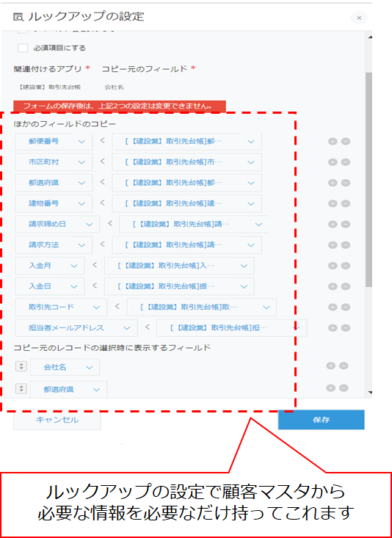Open source dropdown for the 入金日 row
The width and height of the screenshot is (392, 538).
[x=180, y=286]
